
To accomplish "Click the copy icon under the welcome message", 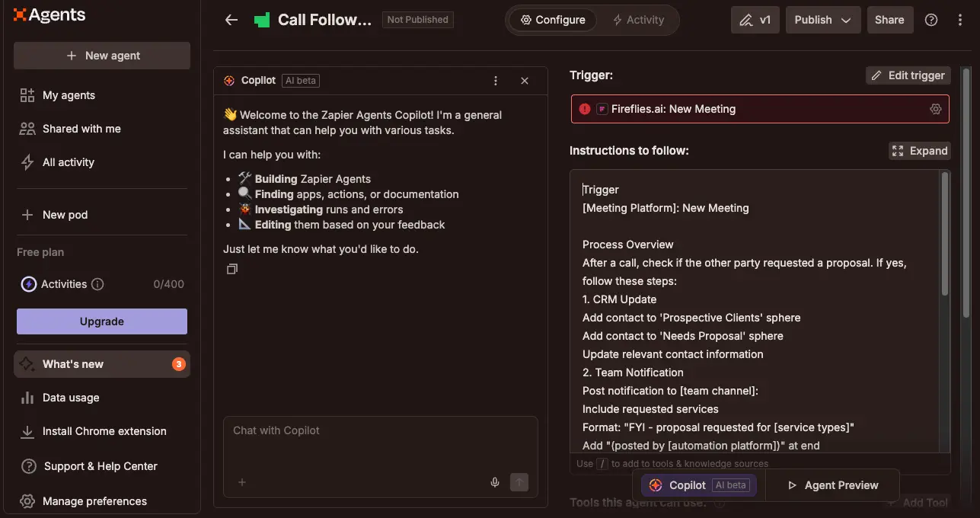I will coord(232,268).
